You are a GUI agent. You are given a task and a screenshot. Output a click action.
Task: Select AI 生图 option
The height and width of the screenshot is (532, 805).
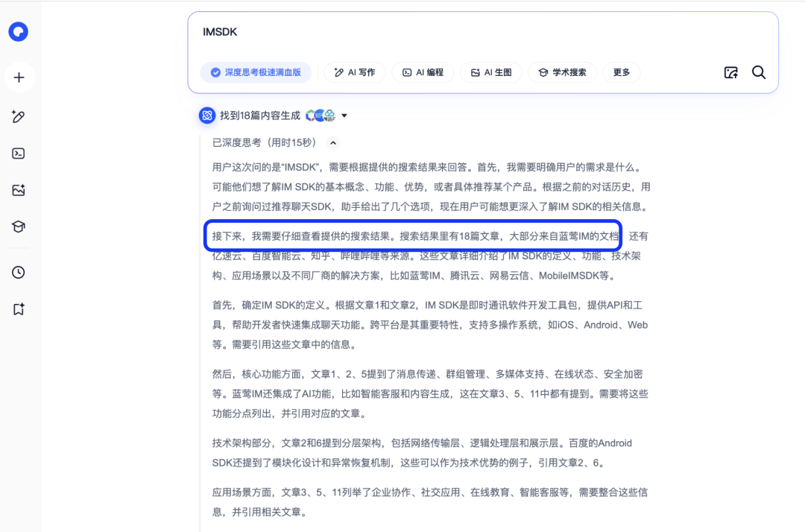pos(491,72)
